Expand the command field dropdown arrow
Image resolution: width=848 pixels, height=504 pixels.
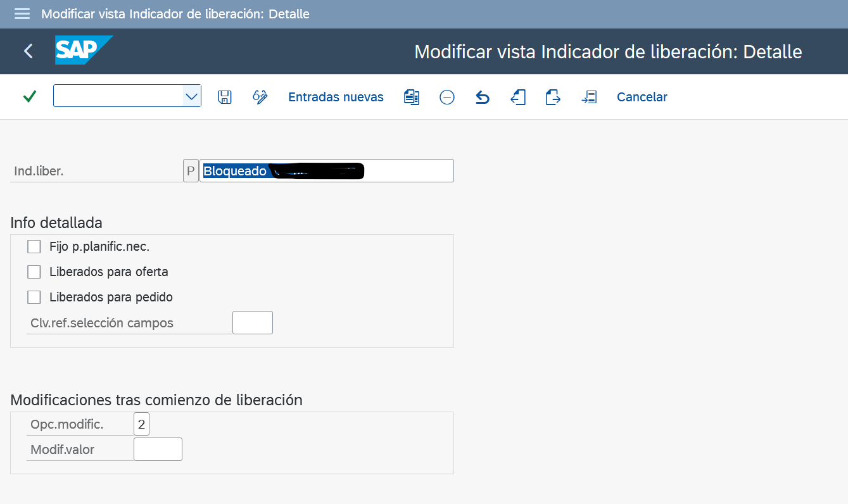click(191, 96)
